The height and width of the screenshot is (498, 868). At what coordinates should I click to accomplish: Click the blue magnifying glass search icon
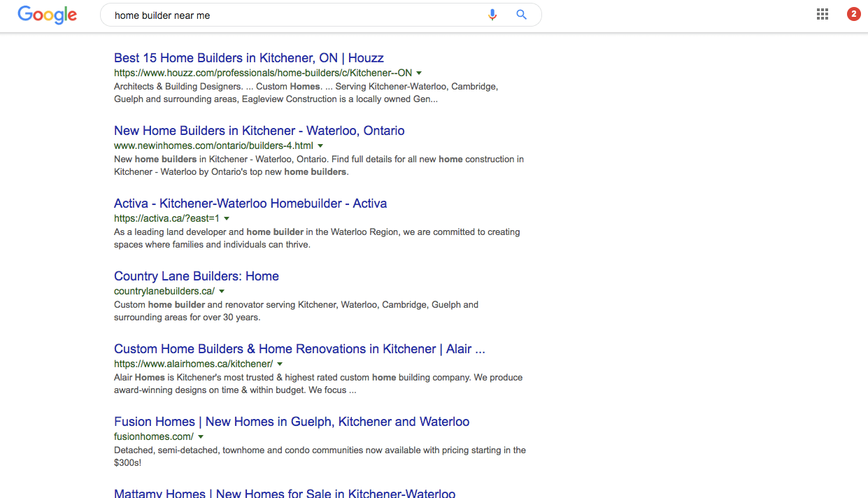click(x=521, y=15)
